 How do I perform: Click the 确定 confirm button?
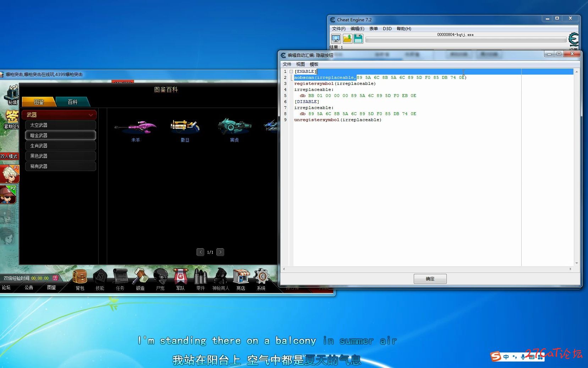(x=430, y=279)
